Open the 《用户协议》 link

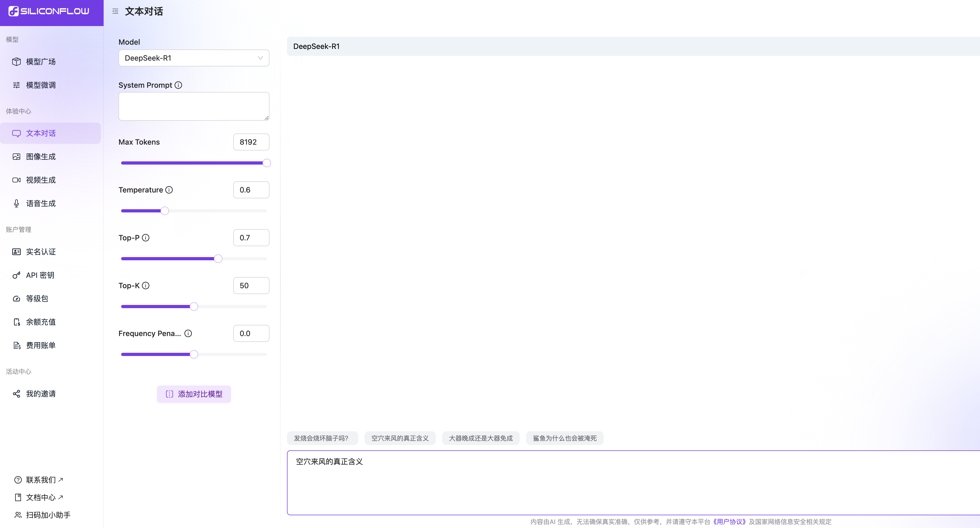(x=729, y=522)
